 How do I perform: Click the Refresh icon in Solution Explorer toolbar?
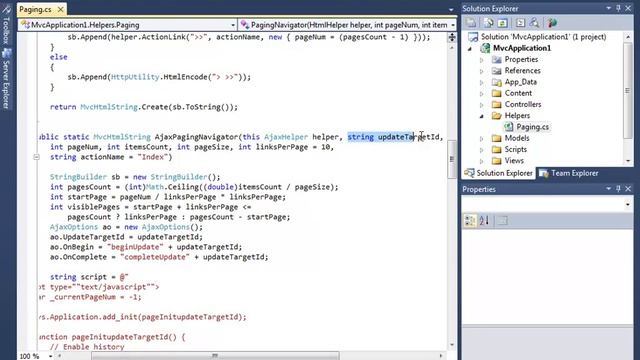(x=502, y=23)
